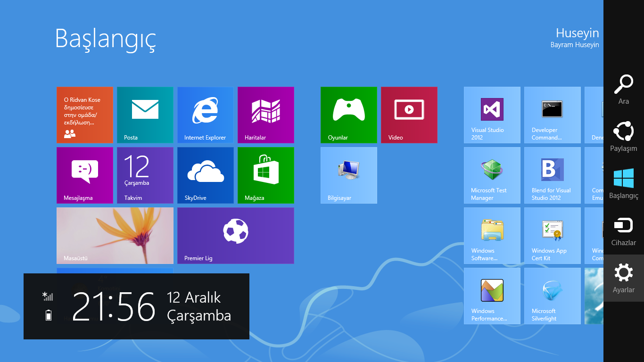Open the Posta mail tile
644x362 pixels.
(x=145, y=115)
